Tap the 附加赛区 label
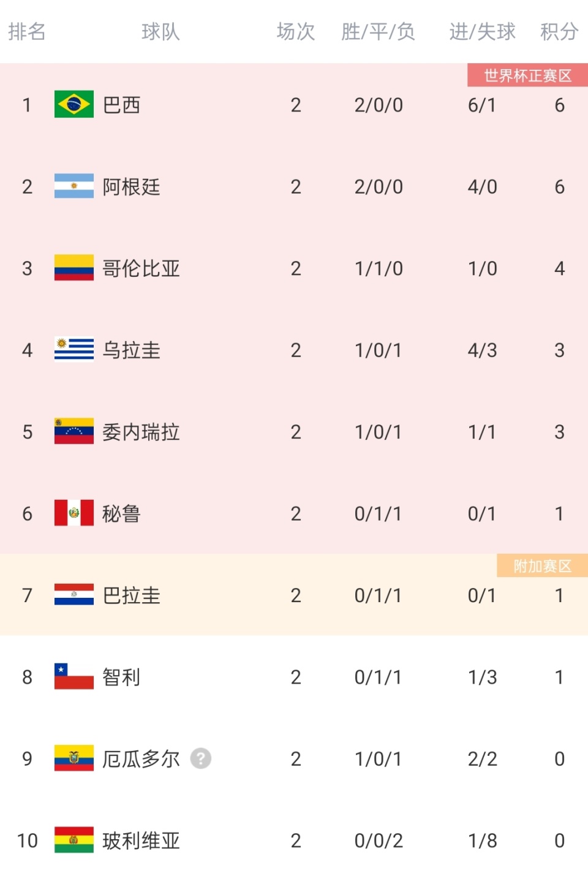Viewport: 588px width, 879px height. (x=542, y=566)
